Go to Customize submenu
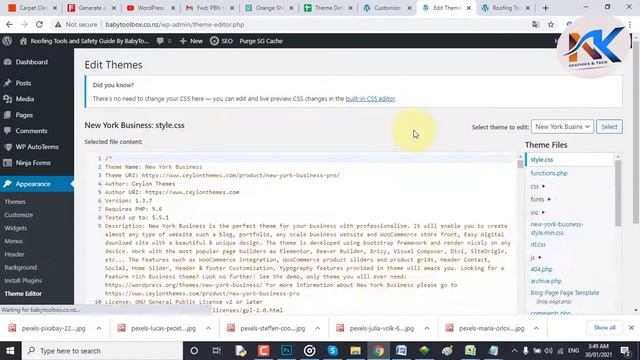Viewport: 640px width, 360px height. (19, 215)
